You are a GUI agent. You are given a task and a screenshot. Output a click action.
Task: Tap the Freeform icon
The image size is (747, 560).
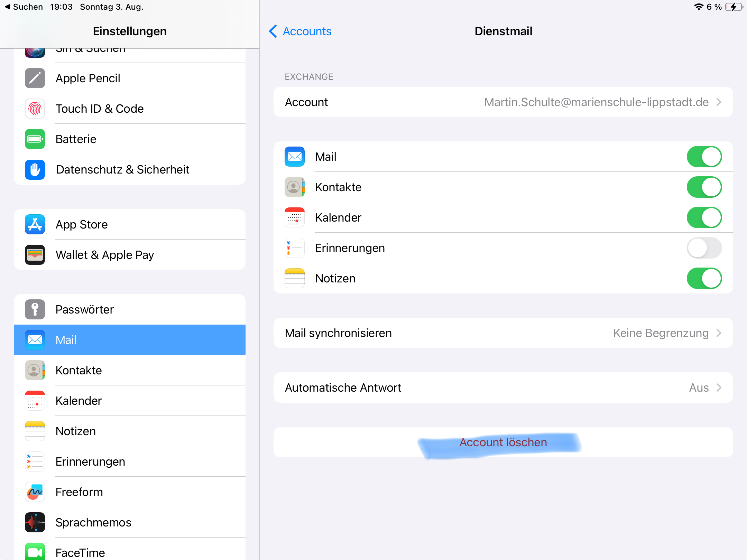[x=35, y=492]
